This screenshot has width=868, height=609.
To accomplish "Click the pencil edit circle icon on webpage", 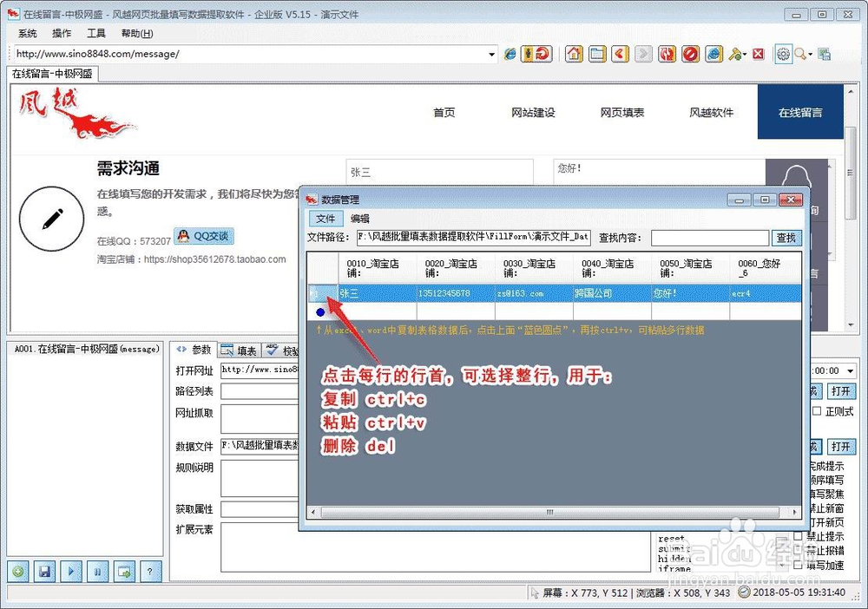I will point(52,219).
